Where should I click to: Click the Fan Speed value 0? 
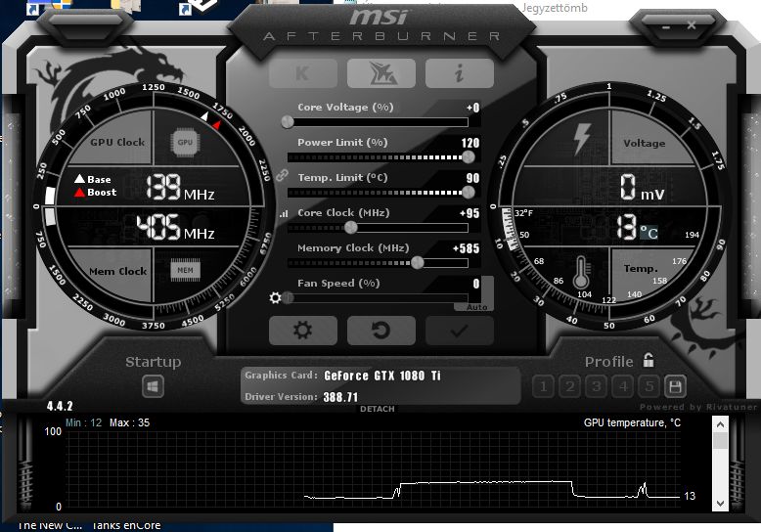point(476,284)
